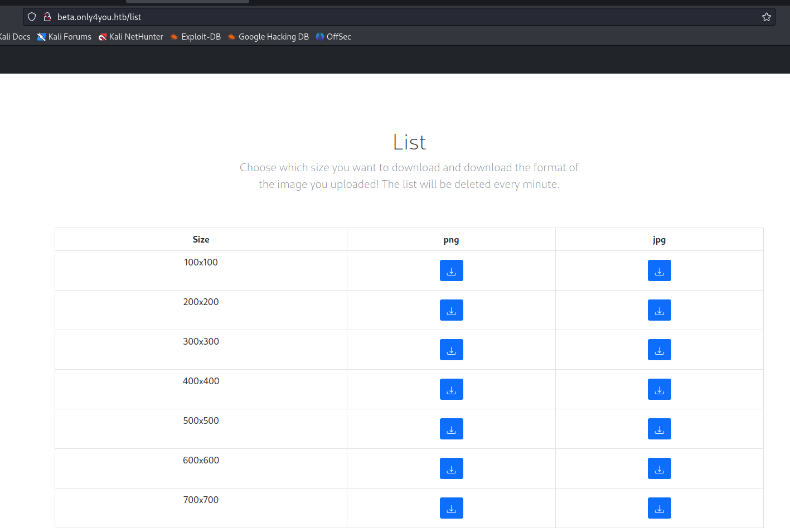Download the 400x400 png image
The height and width of the screenshot is (532, 790).
coord(451,389)
